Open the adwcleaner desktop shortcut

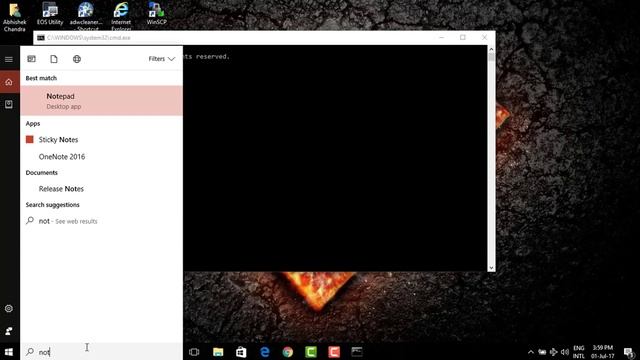86,16
